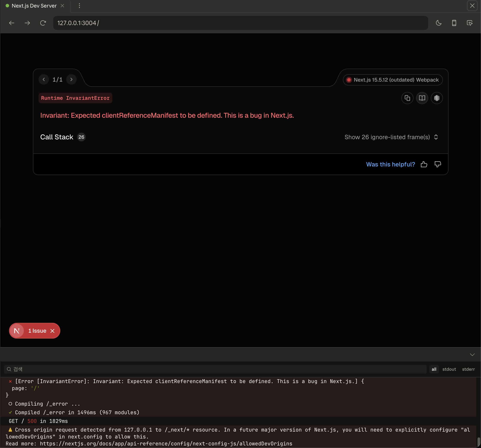The width and height of the screenshot is (481, 448).
Task: Go forward in the browser preview
Action: click(x=27, y=23)
